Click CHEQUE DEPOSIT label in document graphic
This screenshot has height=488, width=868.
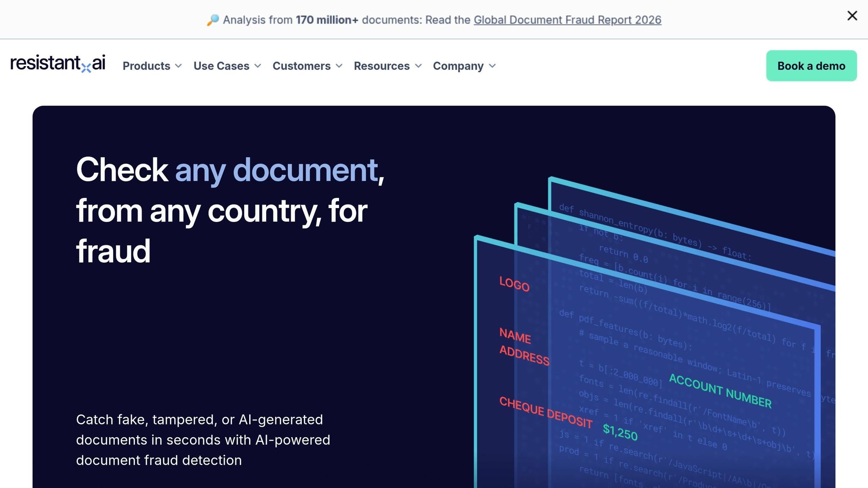[546, 412]
